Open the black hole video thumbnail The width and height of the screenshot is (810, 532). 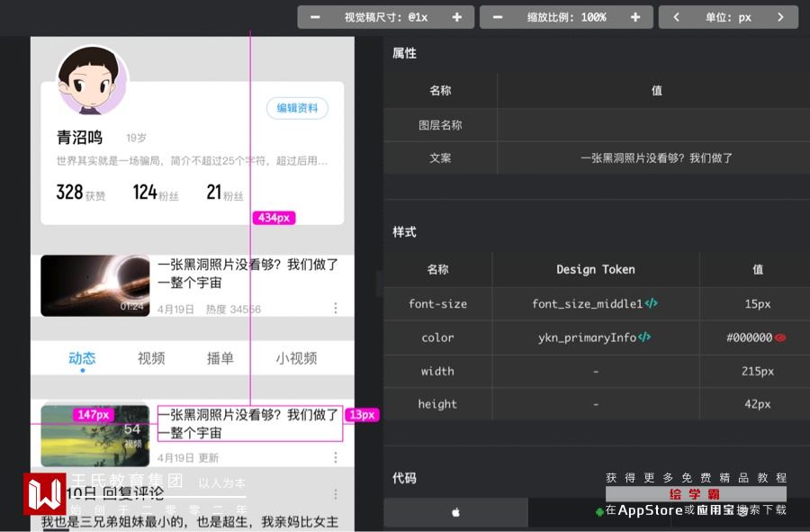(95, 285)
